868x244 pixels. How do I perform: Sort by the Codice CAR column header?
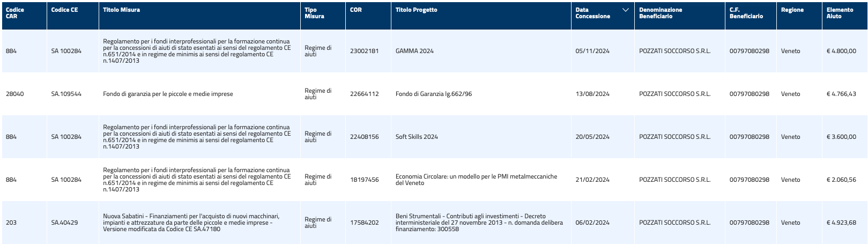click(x=15, y=13)
